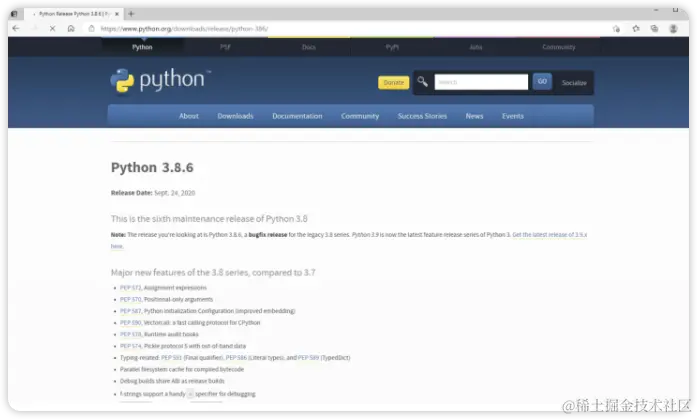Click into the site search field
The image size is (697, 419).
point(481,82)
